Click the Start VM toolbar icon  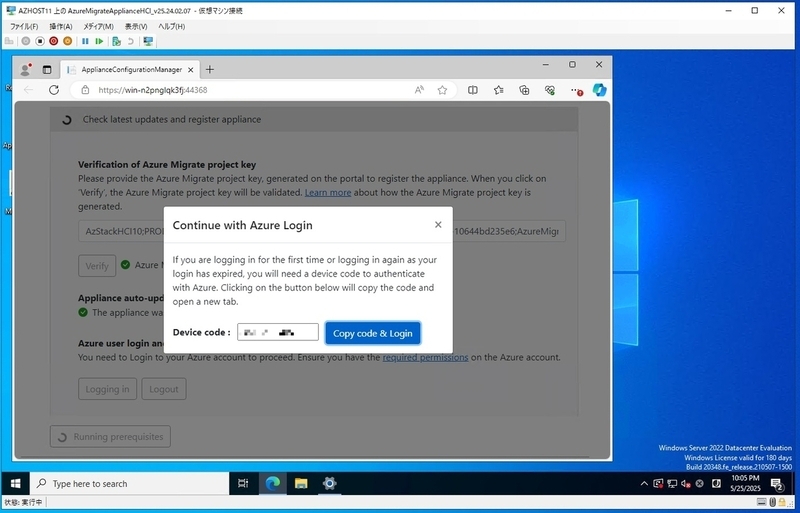[x=26, y=41]
